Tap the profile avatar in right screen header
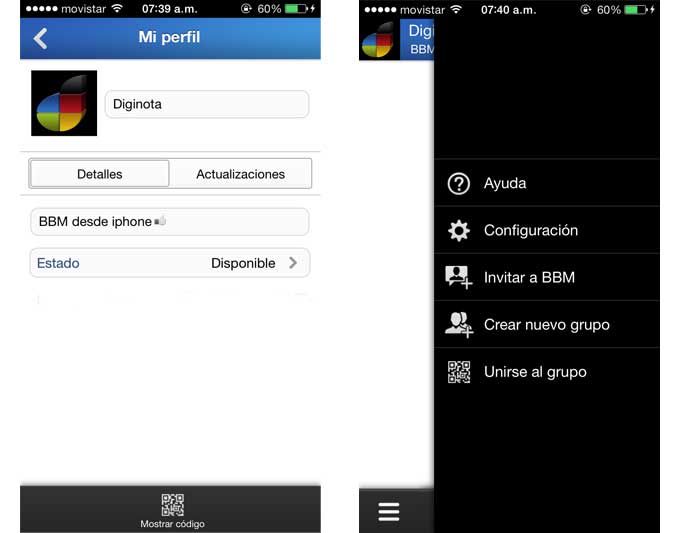 (379, 40)
